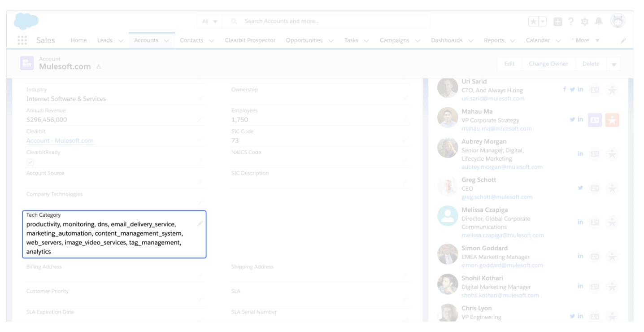
Task: Open the Account - Mulesoft.com Clearbit link
Action: (x=60, y=140)
